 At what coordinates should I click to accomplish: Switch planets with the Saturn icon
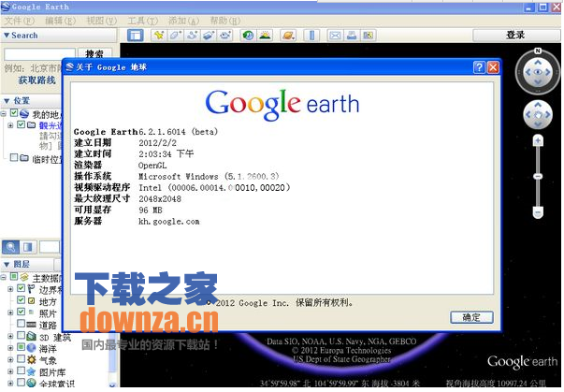[x=288, y=36]
